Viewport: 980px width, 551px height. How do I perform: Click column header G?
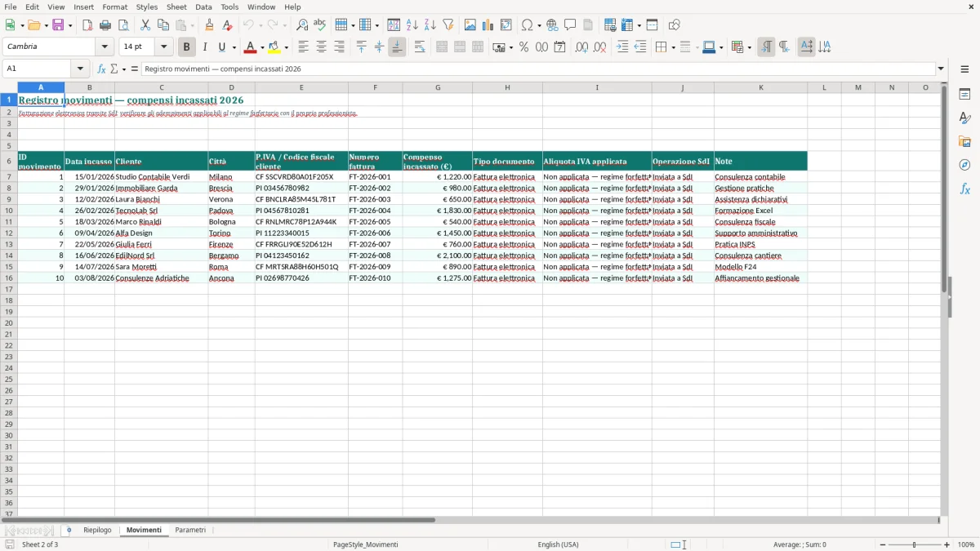pyautogui.click(x=438, y=87)
